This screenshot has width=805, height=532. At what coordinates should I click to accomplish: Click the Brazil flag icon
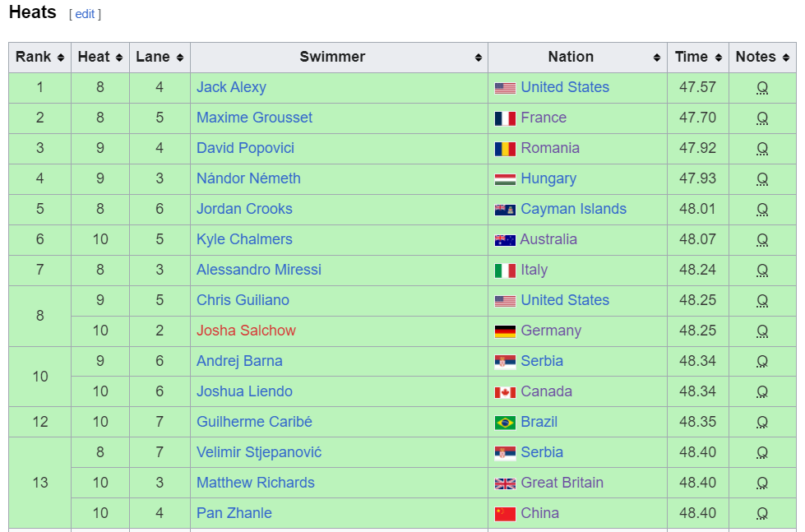505,423
